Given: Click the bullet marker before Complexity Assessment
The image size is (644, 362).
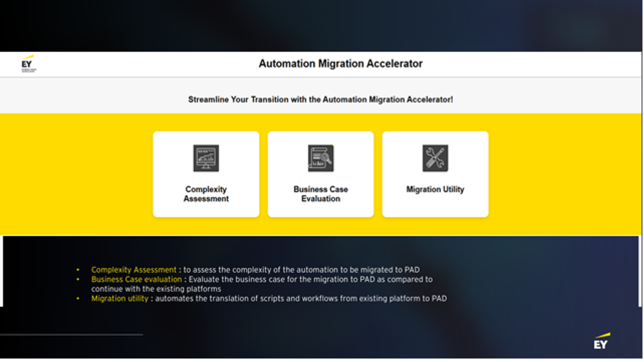Looking at the screenshot, I should pos(78,270).
